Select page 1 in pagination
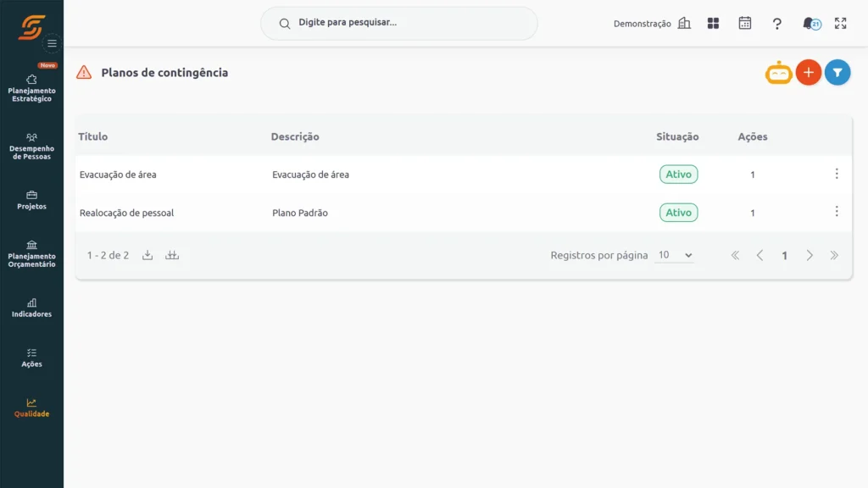Viewport: 868px width, 488px height. click(784, 256)
